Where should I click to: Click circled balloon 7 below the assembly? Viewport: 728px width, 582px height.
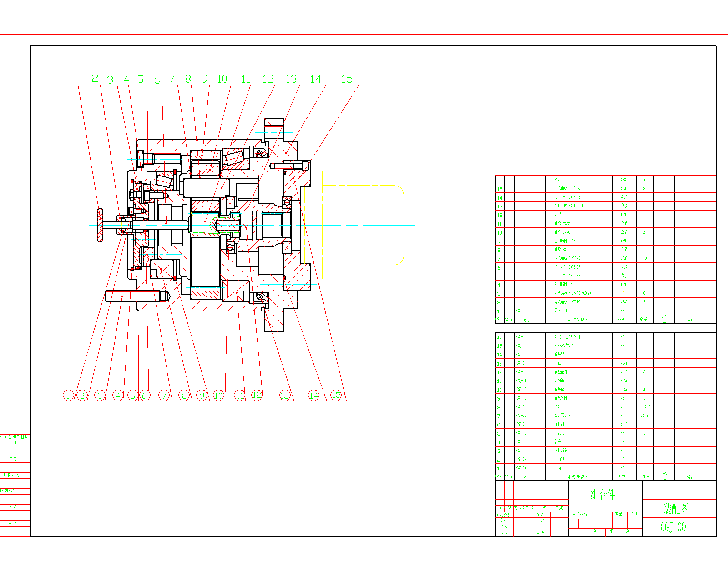pyautogui.click(x=165, y=396)
